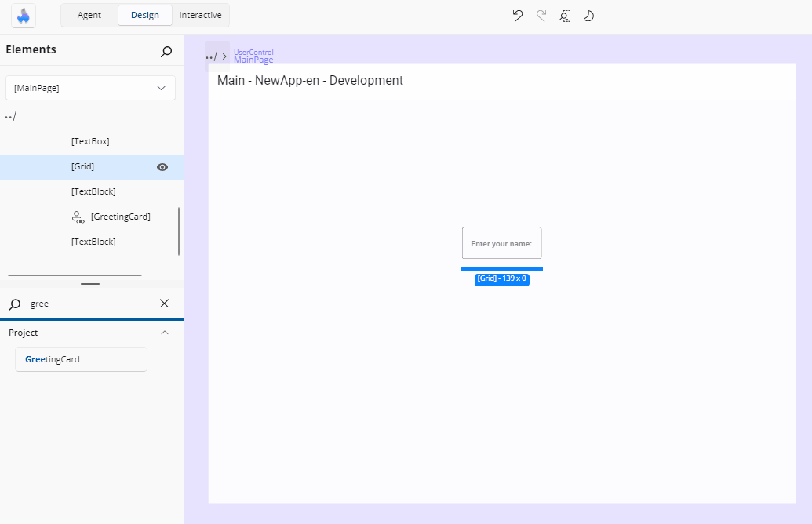The width and height of the screenshot is (812, 524).
Task: Click the app logo in the top-left corner
Action: 23,16
